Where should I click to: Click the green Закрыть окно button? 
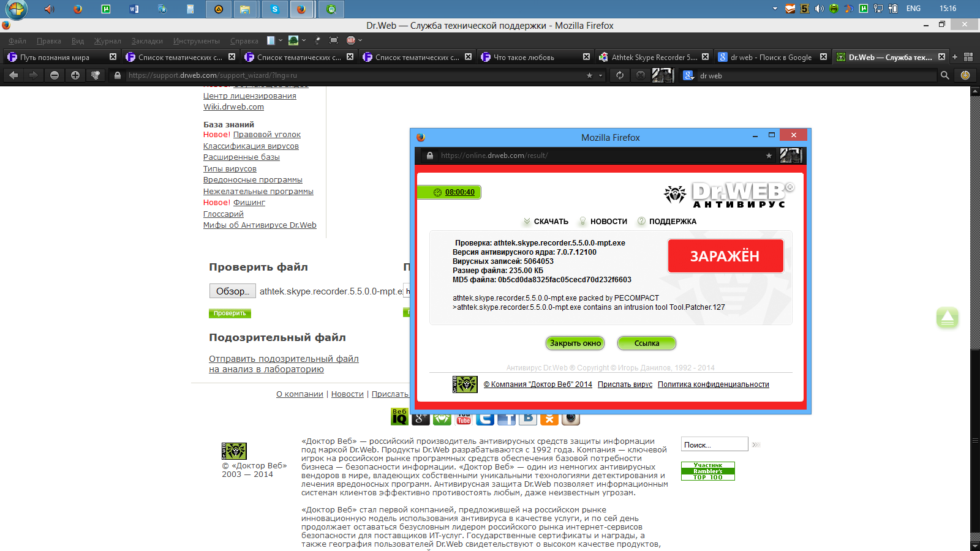pyautogui.click(x=575, y=343)
